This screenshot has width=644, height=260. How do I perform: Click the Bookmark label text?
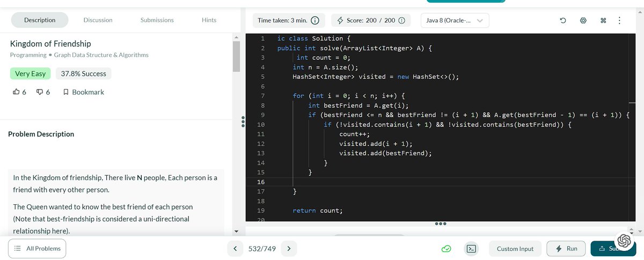click(88, 92)
